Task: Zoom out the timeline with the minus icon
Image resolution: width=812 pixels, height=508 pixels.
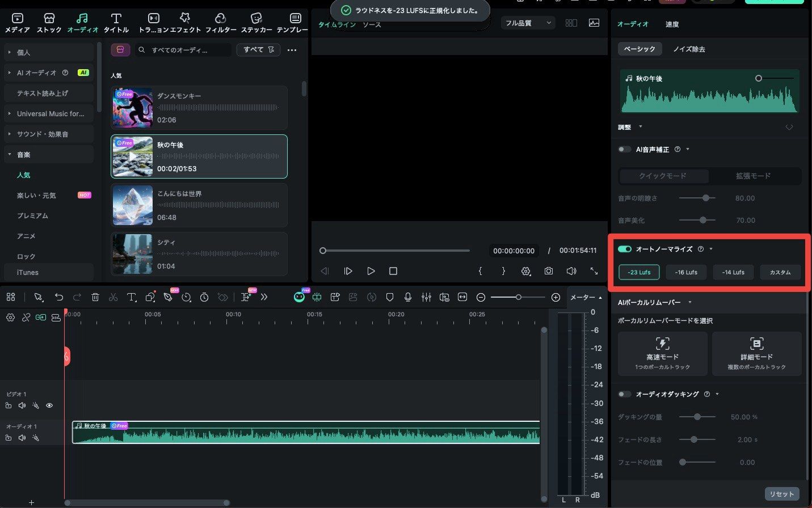Action: (x=481, y=297)
